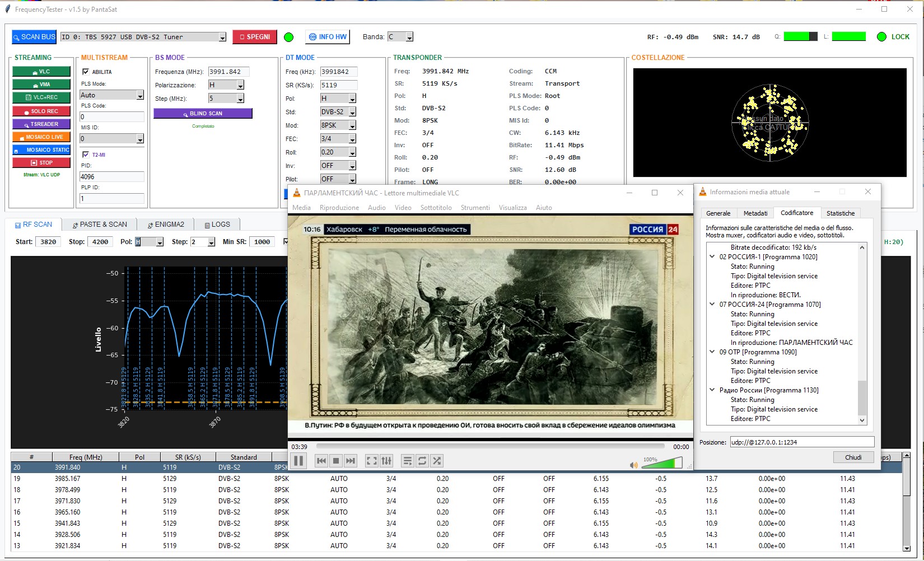Scan the bus for tuners
This screenshot has height=561, width=924.
[34, 37]
